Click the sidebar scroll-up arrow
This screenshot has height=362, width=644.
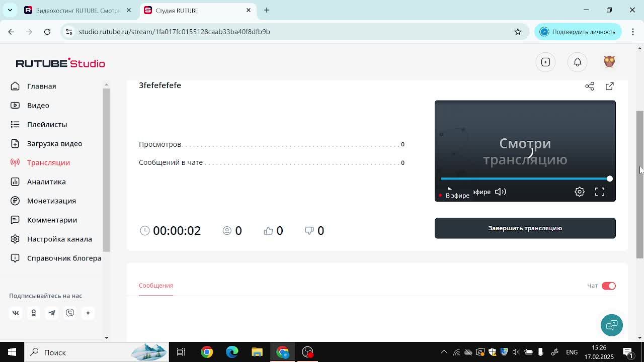[x=106, y=84]
